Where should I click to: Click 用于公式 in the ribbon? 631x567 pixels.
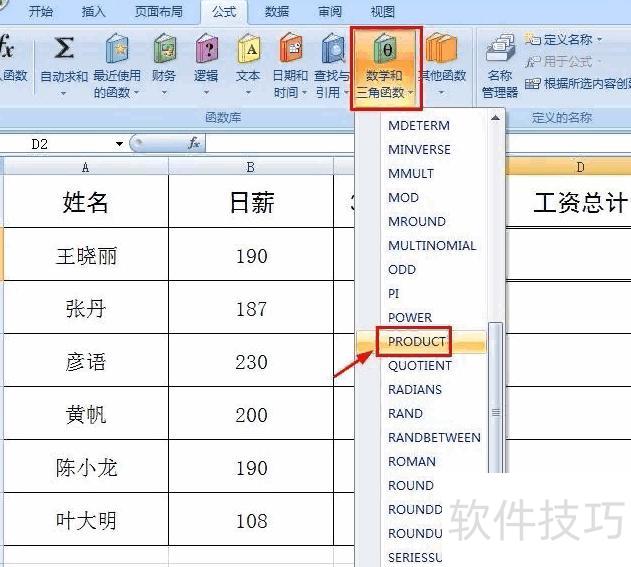point(567,62)
